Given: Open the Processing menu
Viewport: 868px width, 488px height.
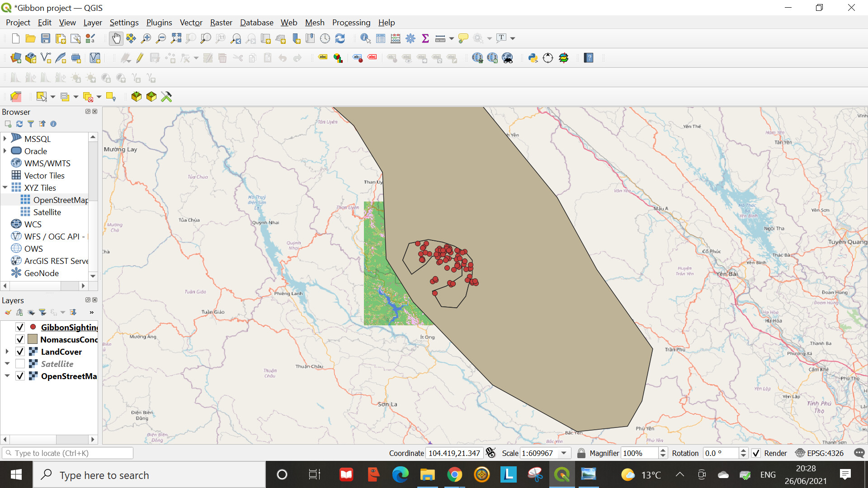Looking at the screenshot, I should tap(351, 23).
